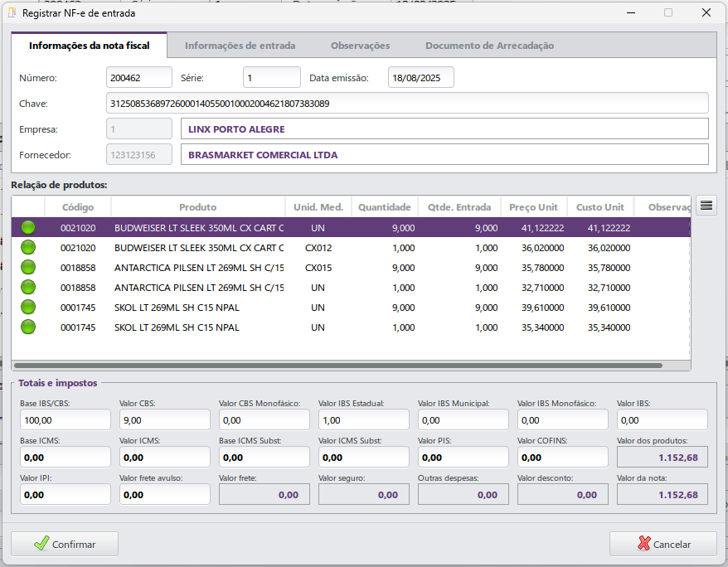Switch to Informações de entrada tab

[x=240, y=46]
